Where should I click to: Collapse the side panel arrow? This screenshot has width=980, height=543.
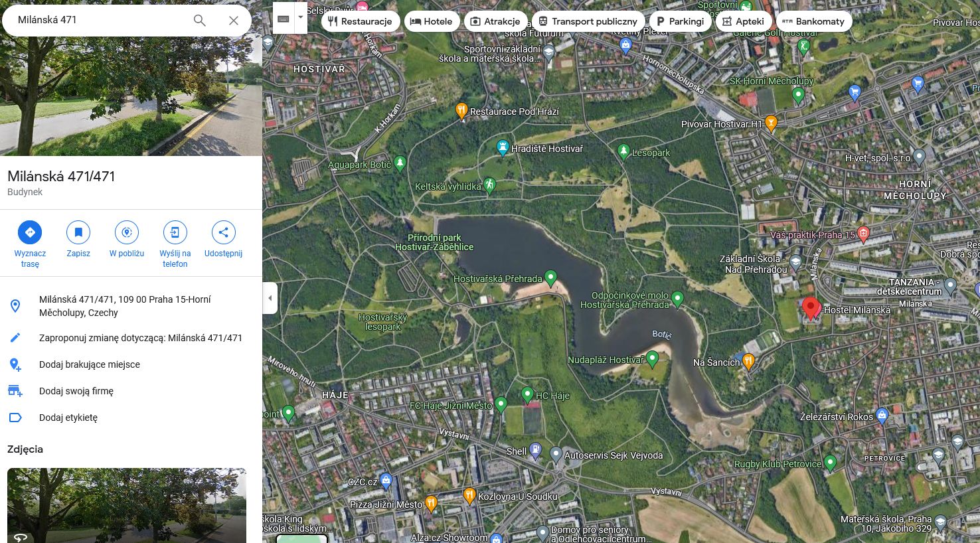click(270, 298)
